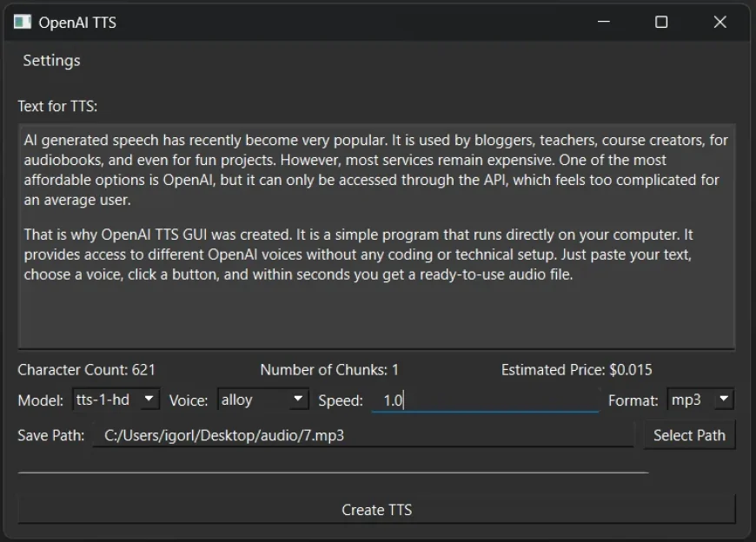Click the progress bar above Create TTS
The height and width of the screenshot is (542, 756).
point(333,473)
